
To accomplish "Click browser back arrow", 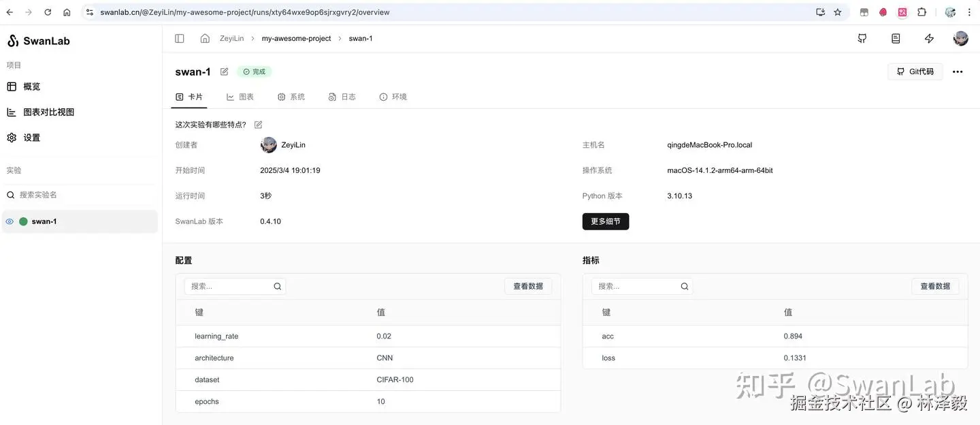I will [x=10, y=12].
